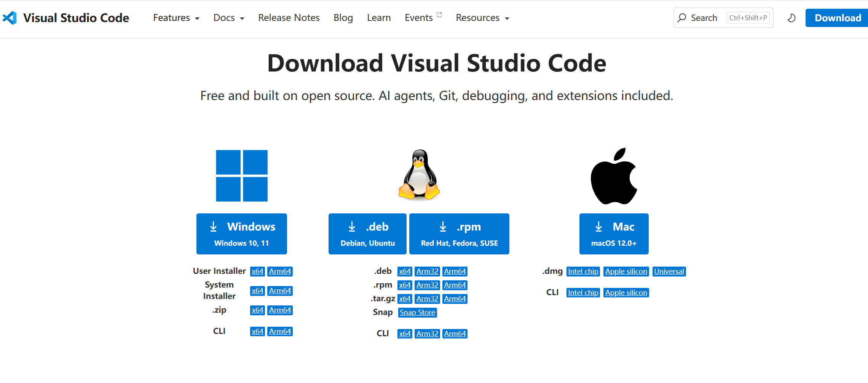Select Arm64 for Linux .rpm row
Screen dimensions: 868x383
(x=455, y=285)
